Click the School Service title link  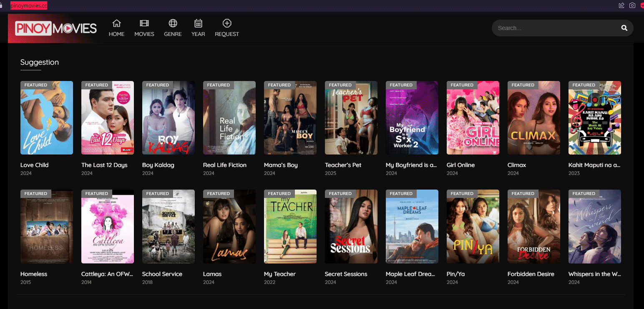[162, 274]
